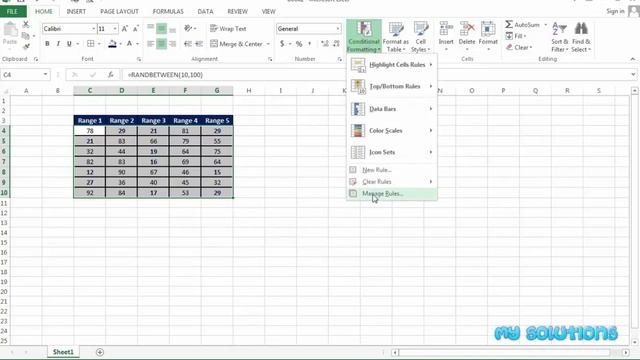Click AutoSum
This screenshot has height=360, width=640.
pos(522,24)
